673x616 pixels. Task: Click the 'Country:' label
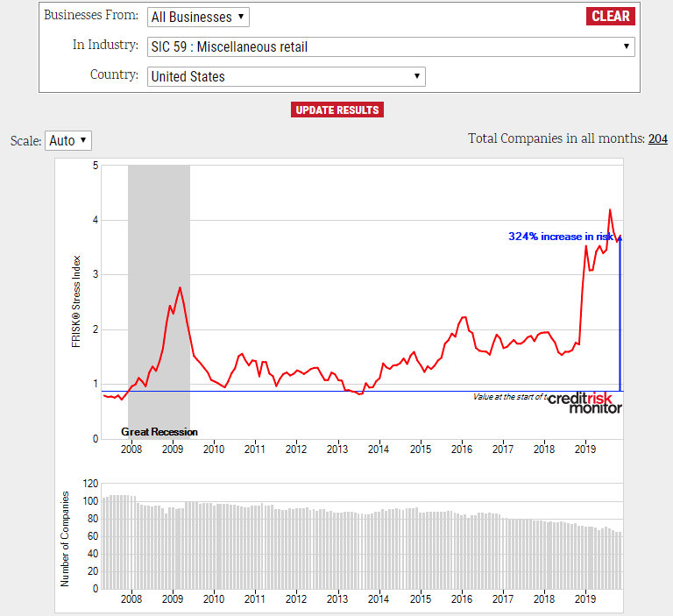pyautogui.click(x=114, y=74)
